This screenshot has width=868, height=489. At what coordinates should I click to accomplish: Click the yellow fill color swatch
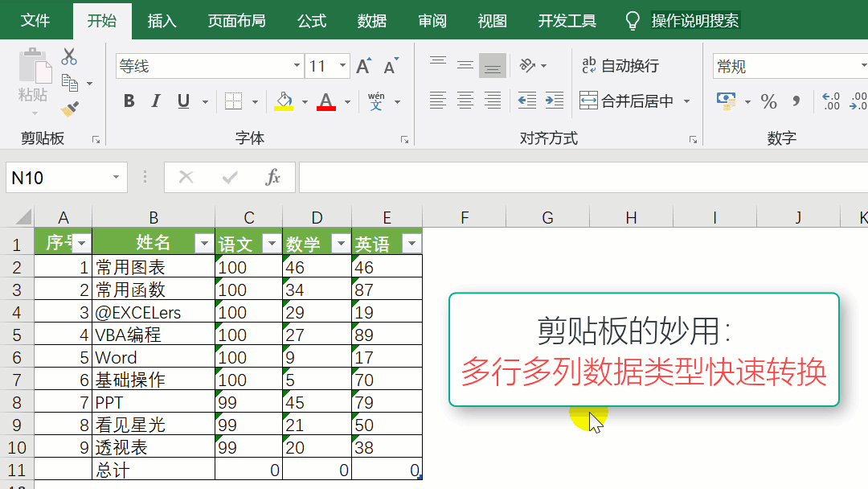[284, 101]
